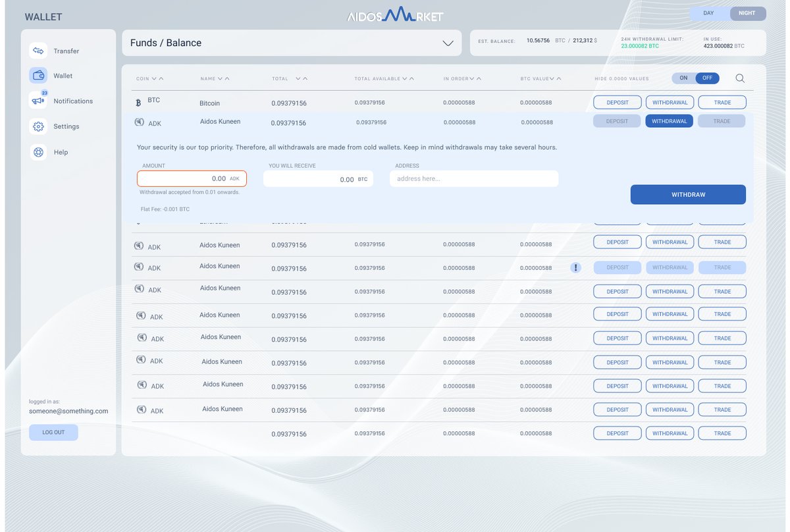Switch theme to NIGHT mode
This screenshot has width=790, height=532.
[747, 13]
